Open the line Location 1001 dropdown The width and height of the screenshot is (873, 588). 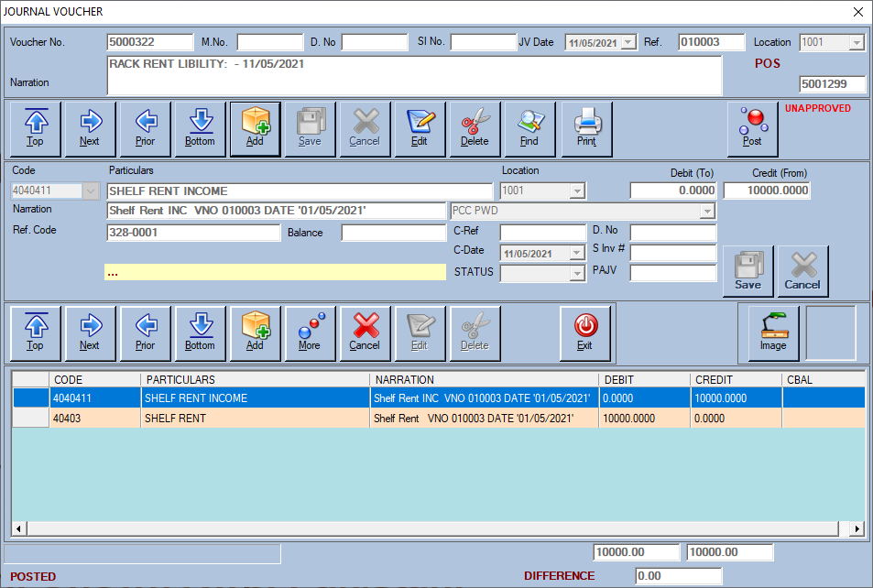pos(577,191)
